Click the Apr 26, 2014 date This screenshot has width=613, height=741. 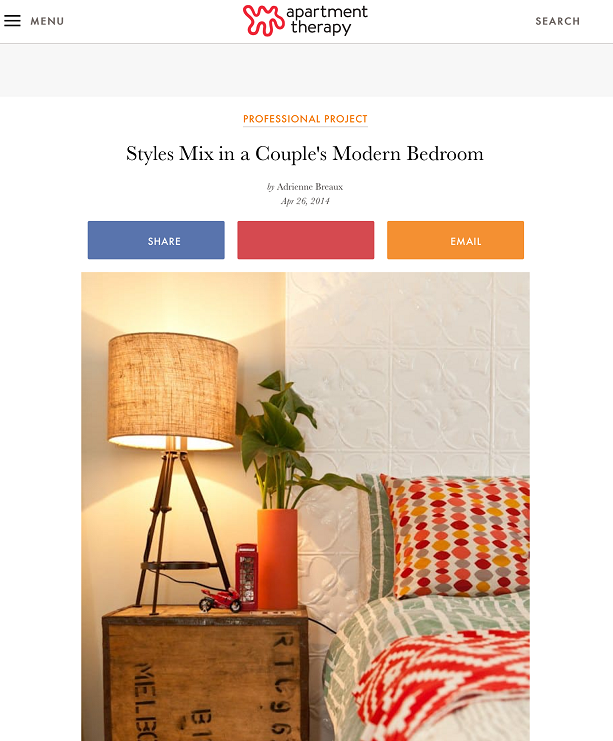pos(305,201)
